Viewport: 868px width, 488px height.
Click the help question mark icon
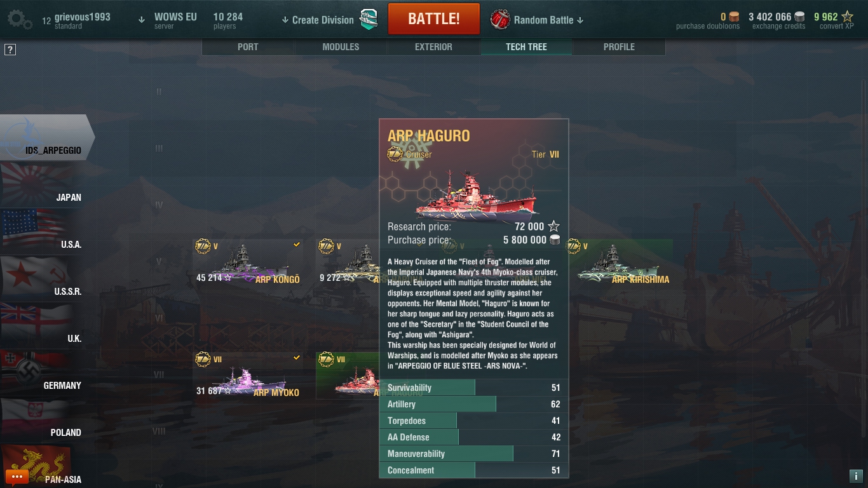(10, 50)
